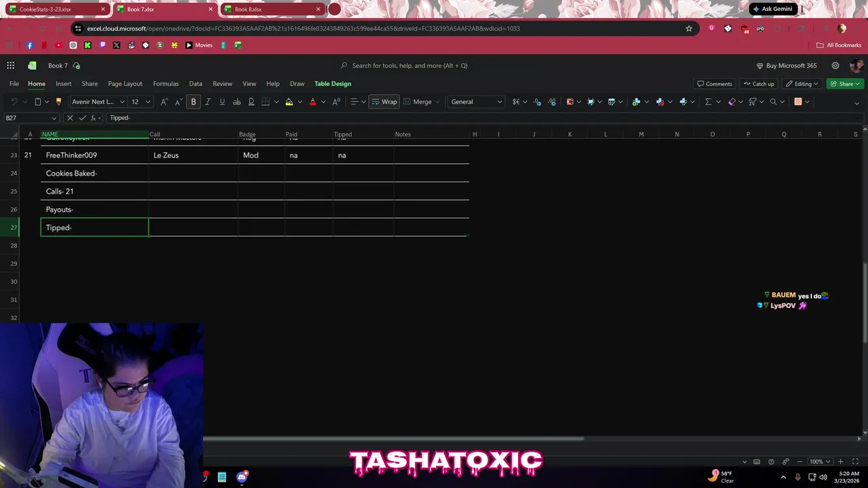868x488 pixels.
Task: Click the Insert cells icon
Action: tap(636, 102)
